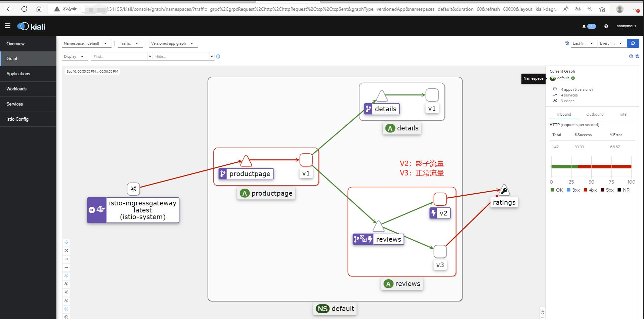Click the replay history icon

[x=567, y=43]
